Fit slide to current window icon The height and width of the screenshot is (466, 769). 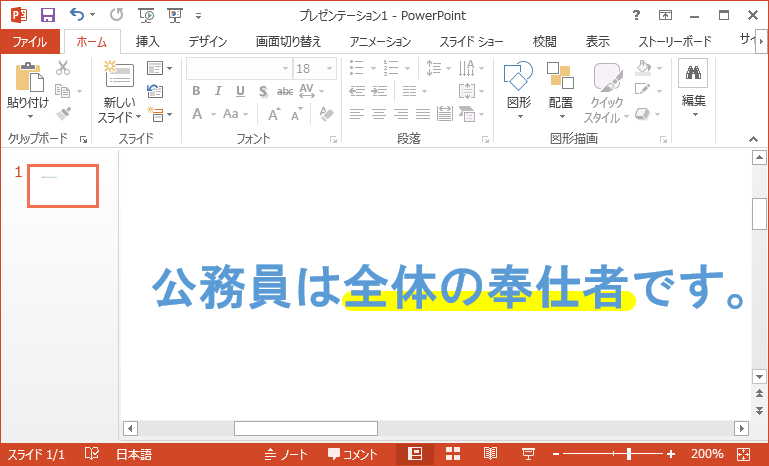[743, 454]
